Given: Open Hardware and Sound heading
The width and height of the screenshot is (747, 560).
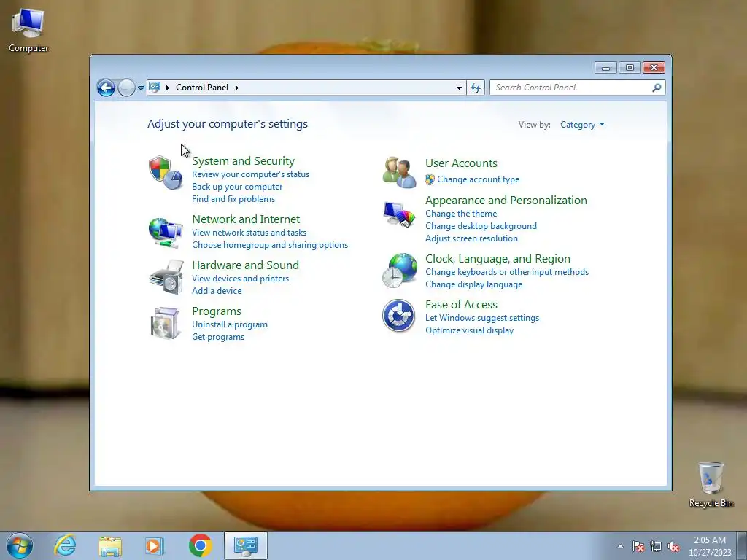Looking at the screenshot, I should 245,265.
